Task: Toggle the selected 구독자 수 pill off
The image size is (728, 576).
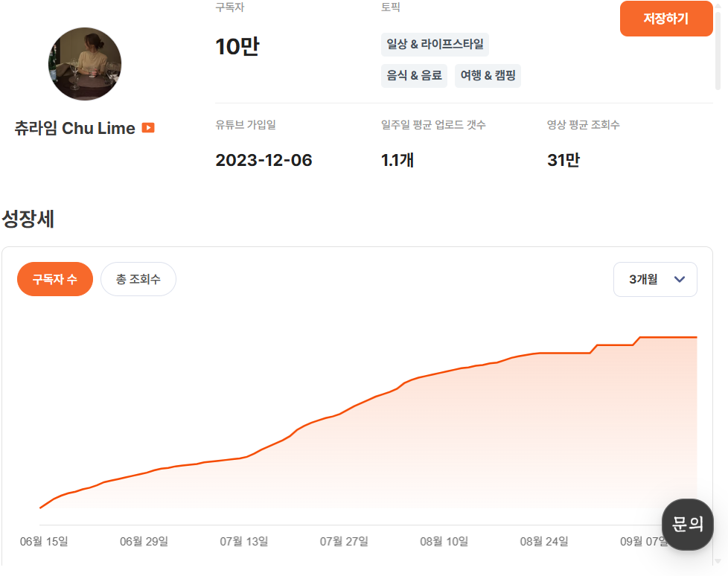Action: click(x=54, y=279)
